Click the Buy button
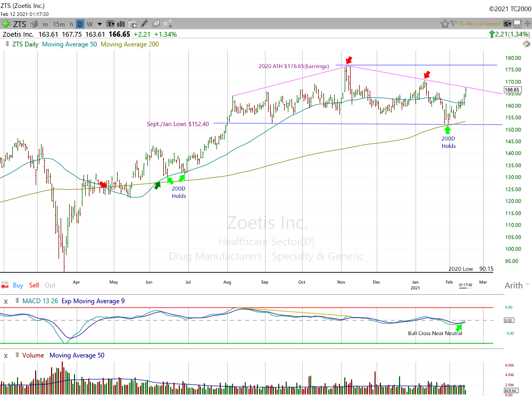This screenshot has width=532, height=399. [x=18, y=285]
